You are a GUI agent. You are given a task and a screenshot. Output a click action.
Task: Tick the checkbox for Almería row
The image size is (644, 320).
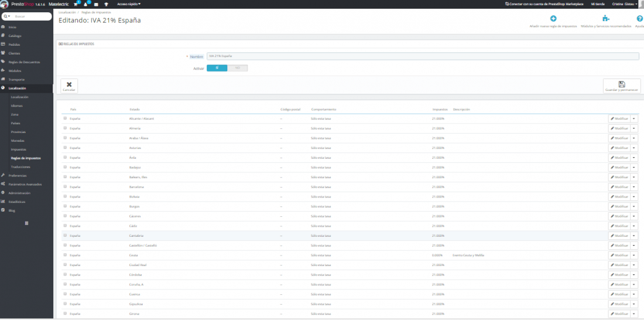[65, 128]
